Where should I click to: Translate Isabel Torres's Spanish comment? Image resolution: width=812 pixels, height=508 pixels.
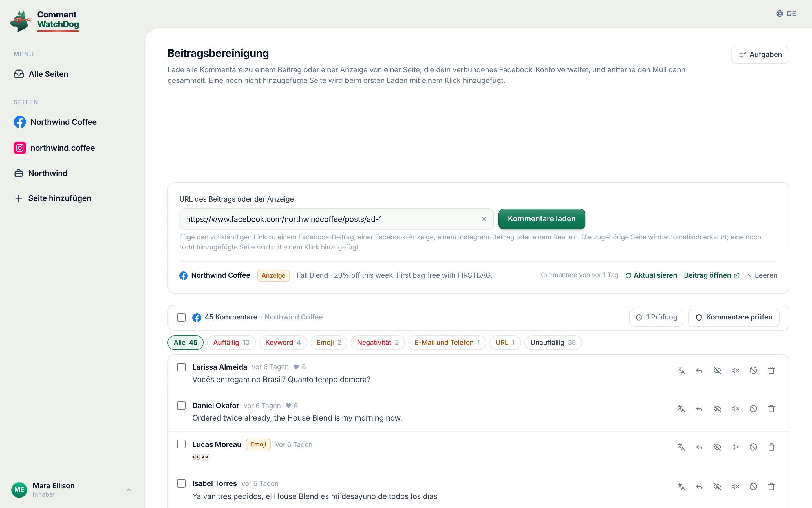(681, 487)
